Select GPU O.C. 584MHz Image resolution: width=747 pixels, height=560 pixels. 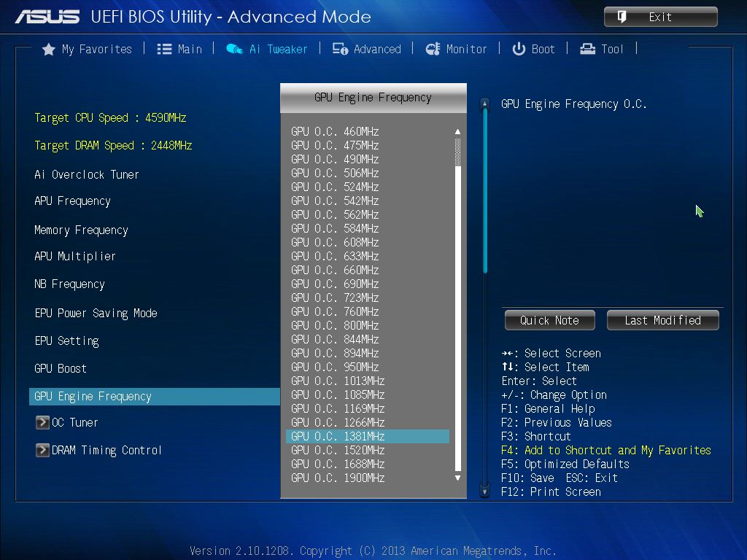click(335, 228)
